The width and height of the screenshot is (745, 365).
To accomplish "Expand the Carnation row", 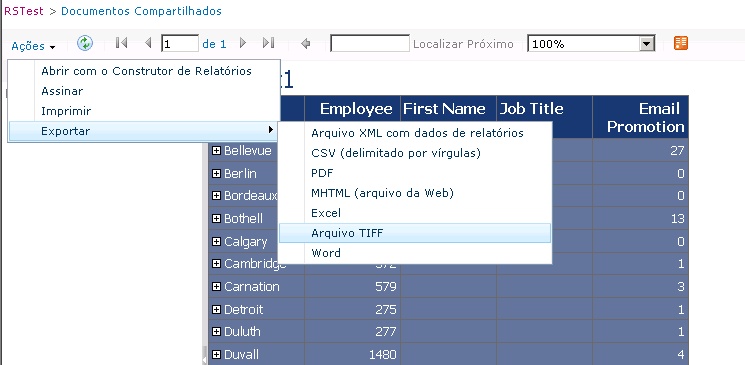I will tap(216, 287).
